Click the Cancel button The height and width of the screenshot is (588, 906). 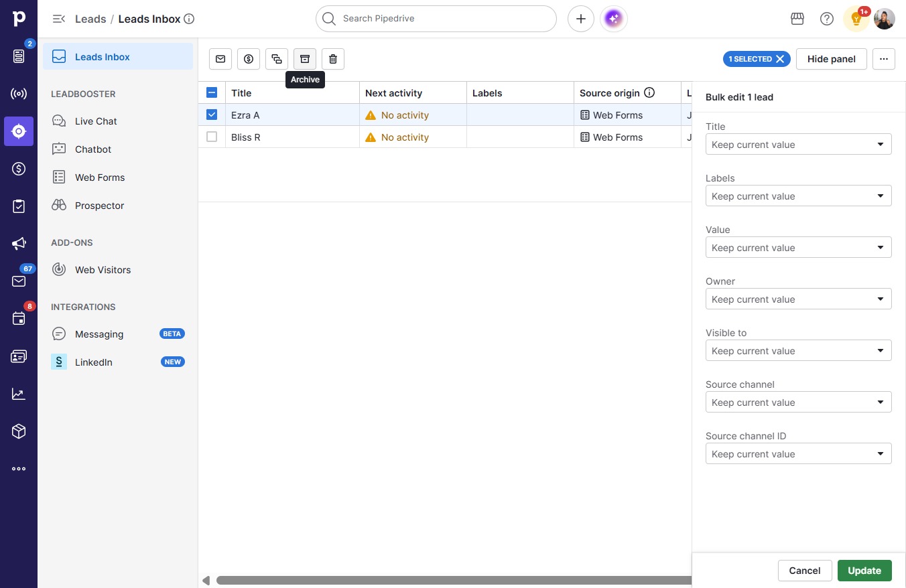tap(805, 571)
